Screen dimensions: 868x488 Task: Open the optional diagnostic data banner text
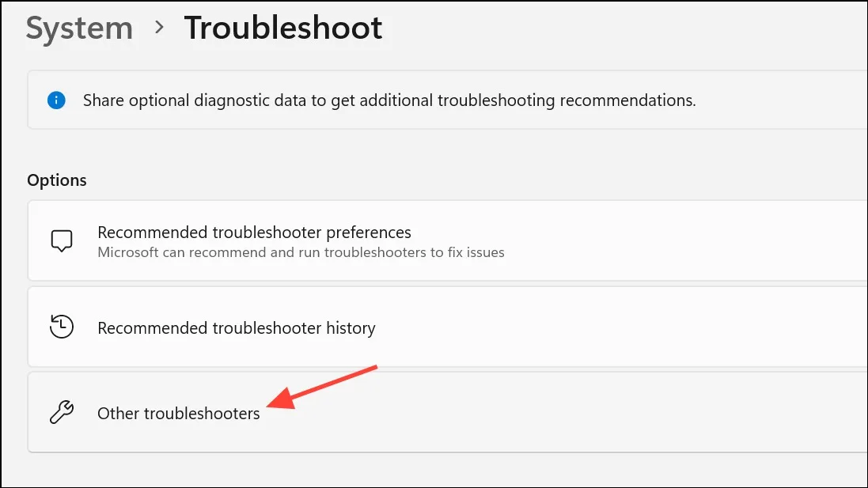tap(389, 100)
